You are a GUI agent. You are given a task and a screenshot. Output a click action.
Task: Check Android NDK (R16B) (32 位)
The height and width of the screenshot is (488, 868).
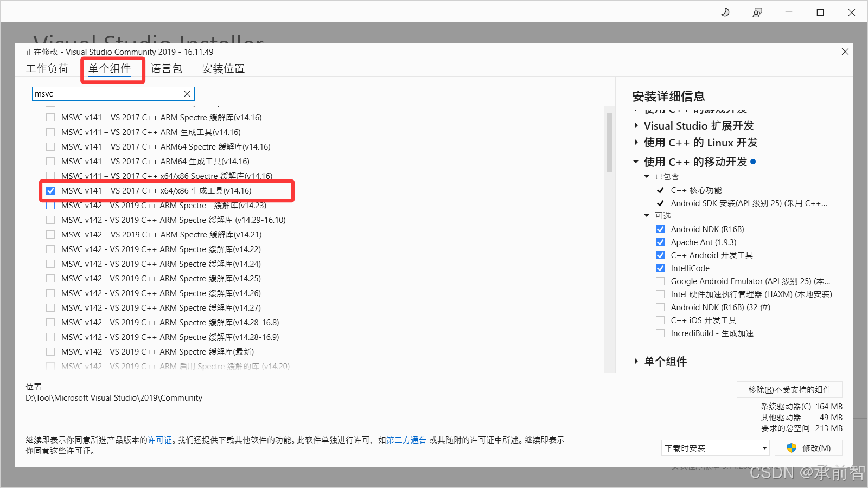(660, 307)
